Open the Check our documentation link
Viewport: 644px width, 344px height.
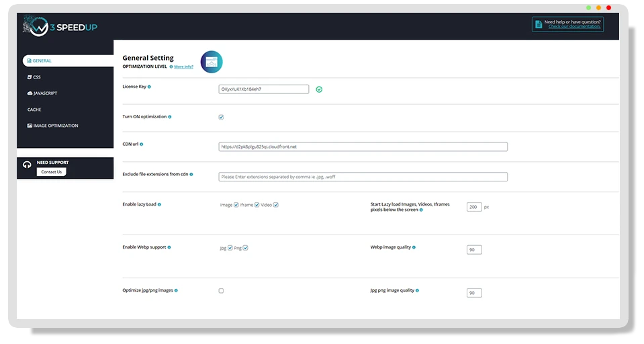(x=574, y=27)
